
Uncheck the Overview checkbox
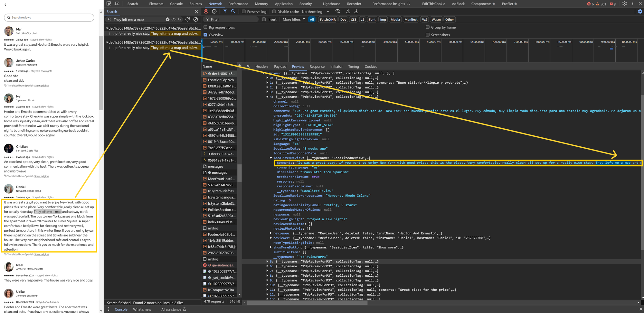pos(205,35)
